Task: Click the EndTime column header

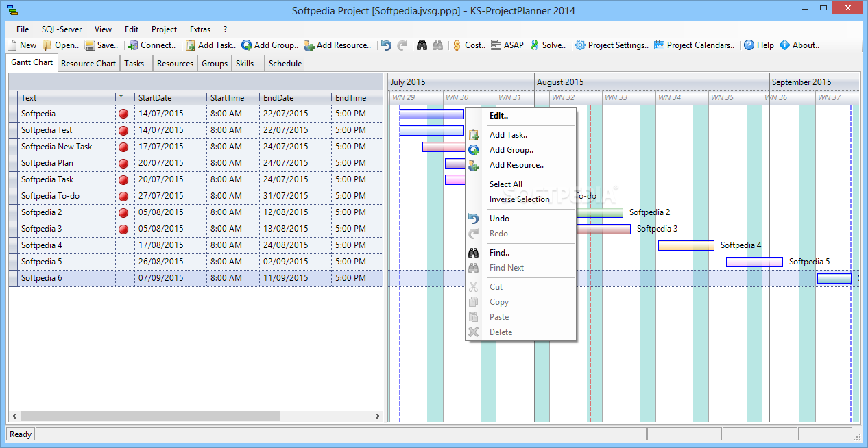Action: (x=357, y=98)
